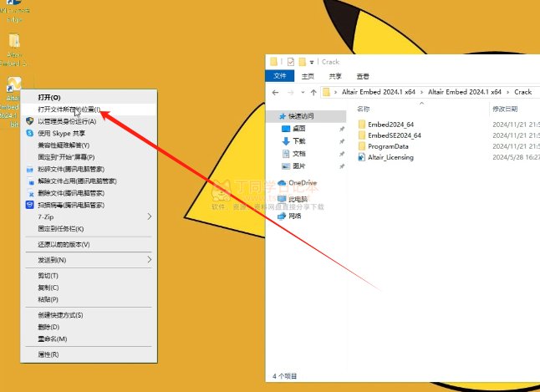540x392 pixels.
Task: Click the properties checkmark quick-access icon
Action: pos(291,62)
